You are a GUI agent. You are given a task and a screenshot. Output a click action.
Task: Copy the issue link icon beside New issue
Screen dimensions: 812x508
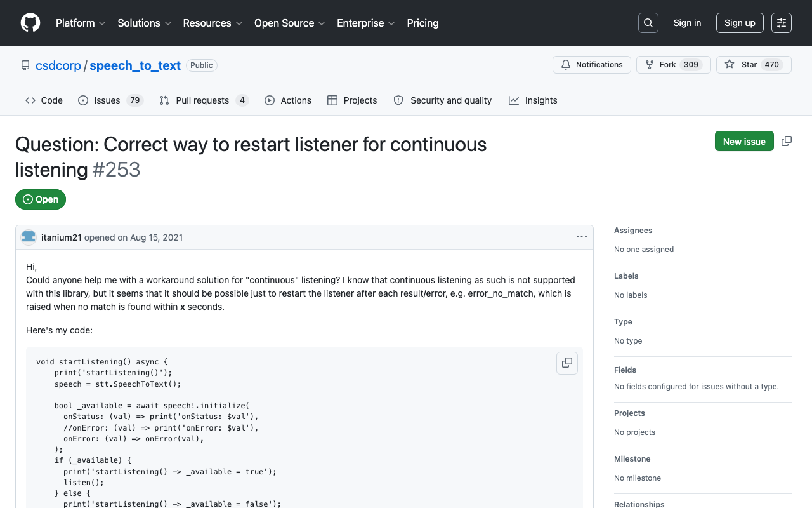(x=787, y=141)
